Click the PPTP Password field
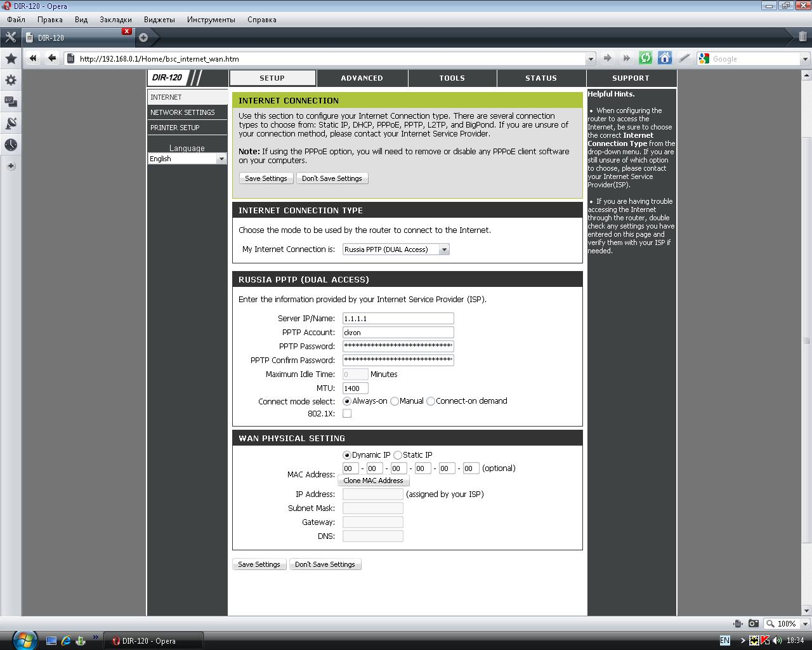The height and width of the screenshot is (650, 812). [x=398, y=347]
